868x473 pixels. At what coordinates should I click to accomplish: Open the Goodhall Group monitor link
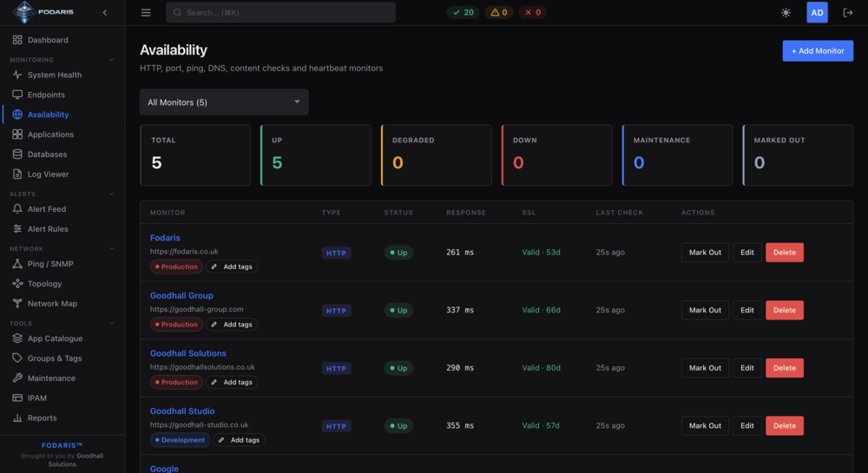click(x=181, y=295)
